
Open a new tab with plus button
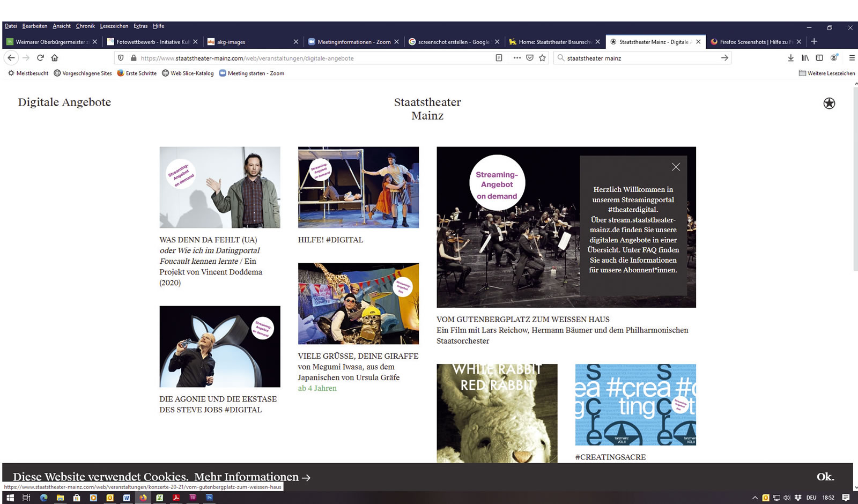coord(814,41)
